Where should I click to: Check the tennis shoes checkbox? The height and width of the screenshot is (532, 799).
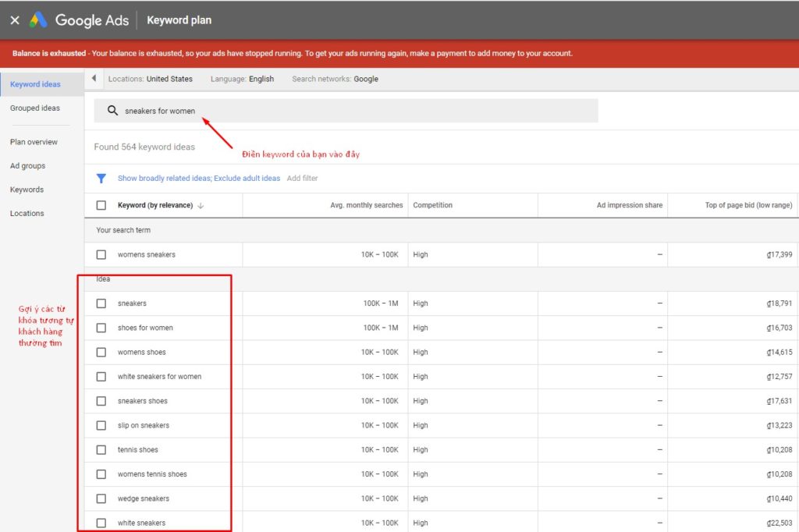point(101,450)
